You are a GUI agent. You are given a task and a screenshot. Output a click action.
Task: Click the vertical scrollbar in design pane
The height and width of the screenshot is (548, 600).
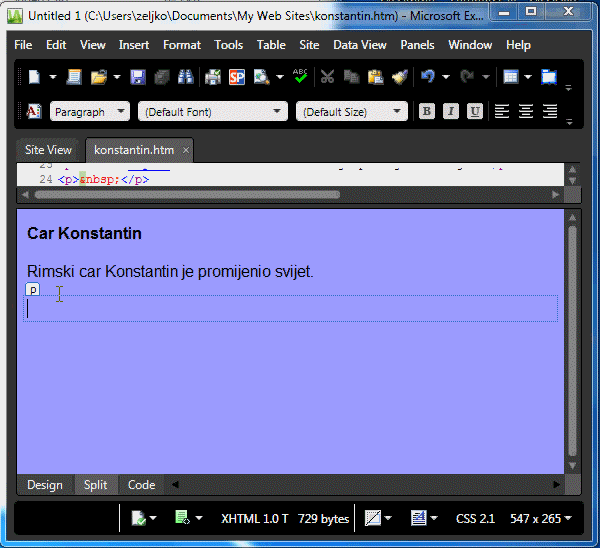[572, 340]
